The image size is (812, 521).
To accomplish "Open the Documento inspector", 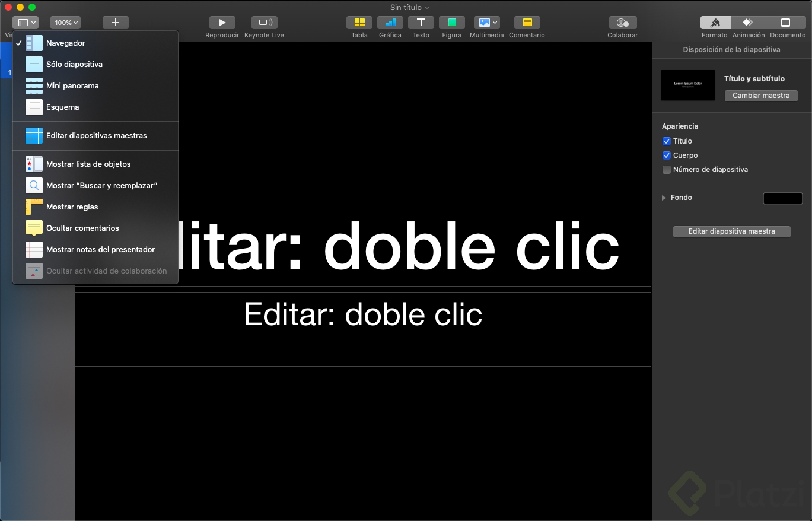I will tap(786, 23).
